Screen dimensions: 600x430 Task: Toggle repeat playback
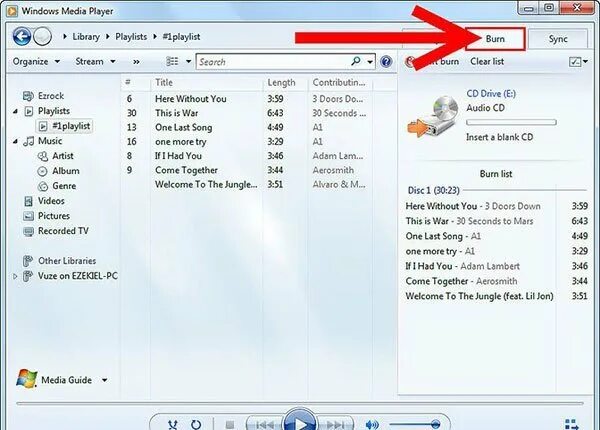[x=196, y=424]
